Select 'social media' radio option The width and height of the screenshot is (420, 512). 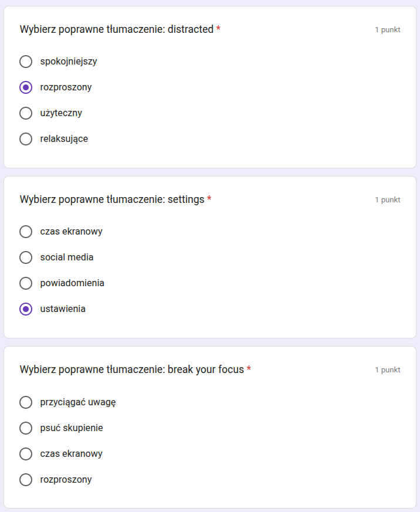(x=26, y=257)
